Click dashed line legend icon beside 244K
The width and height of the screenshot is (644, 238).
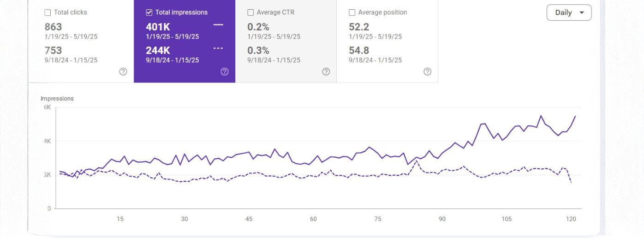(218, 48)
